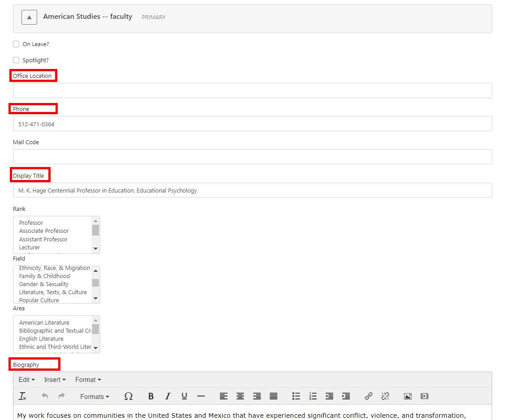The image size is (506, 420).
Task: Insert a video or media
Action: 425,396
